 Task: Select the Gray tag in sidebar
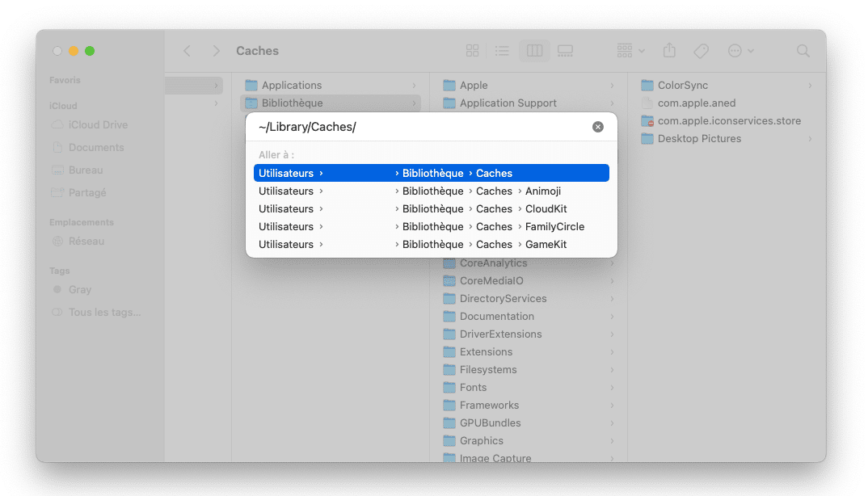point(80,290)
